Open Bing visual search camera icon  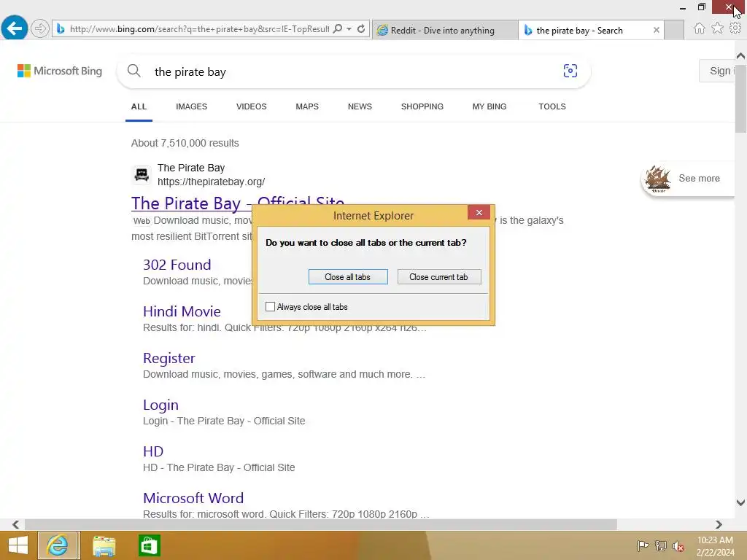point(570,71)
